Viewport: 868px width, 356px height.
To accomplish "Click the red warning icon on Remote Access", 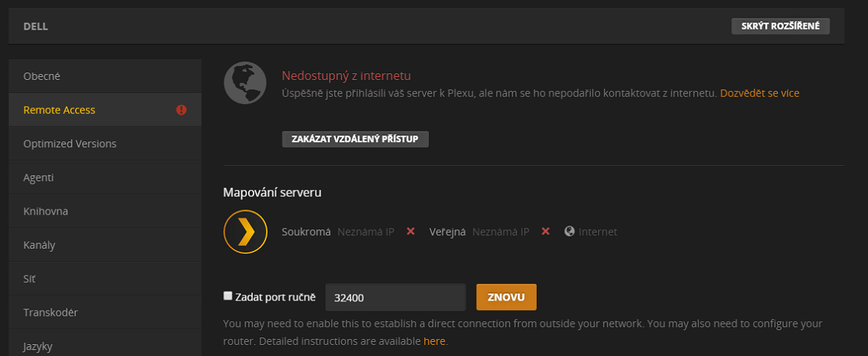I will pos(181,110).
